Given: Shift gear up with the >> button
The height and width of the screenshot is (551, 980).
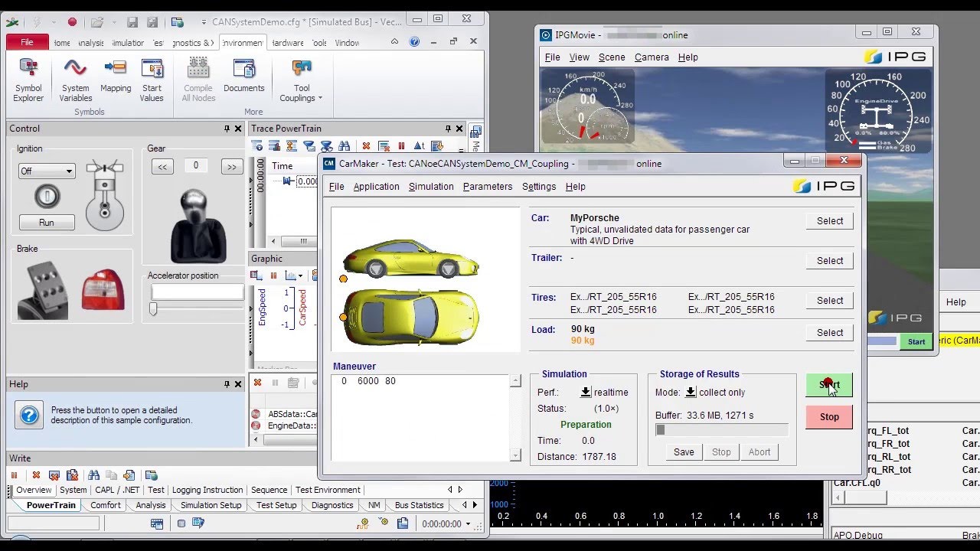Looking at the screenshot, I should [x=231, y=166].
